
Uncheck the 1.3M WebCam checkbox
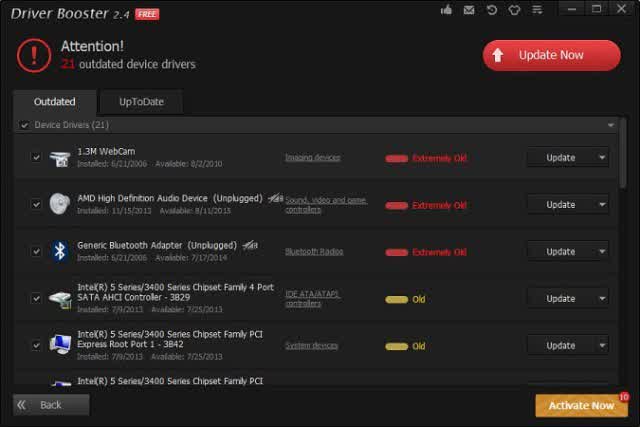tap(36, 157)
